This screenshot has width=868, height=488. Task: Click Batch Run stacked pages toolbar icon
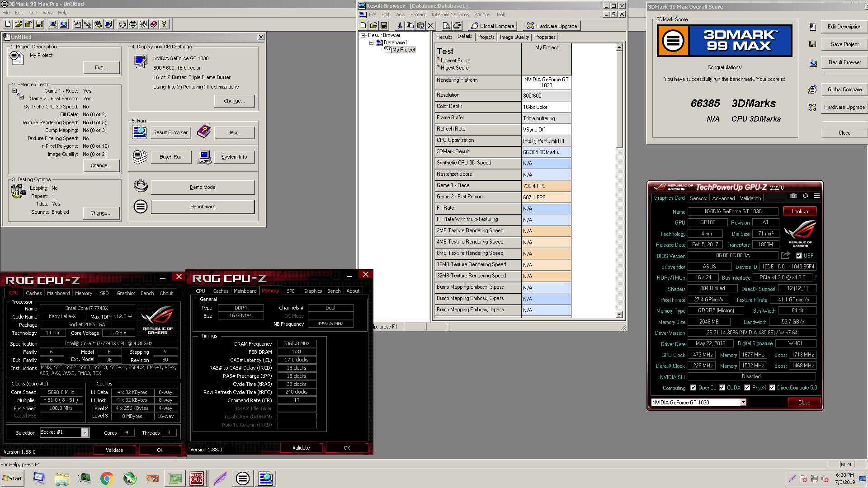coord(143,24)
